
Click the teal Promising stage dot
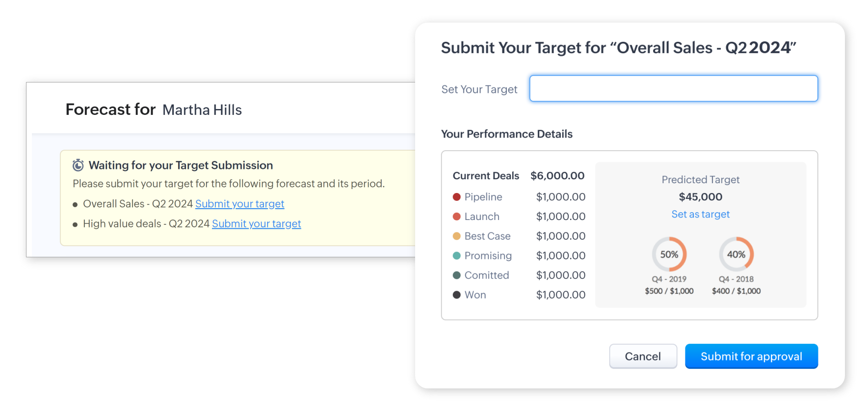tap(456, 256)
